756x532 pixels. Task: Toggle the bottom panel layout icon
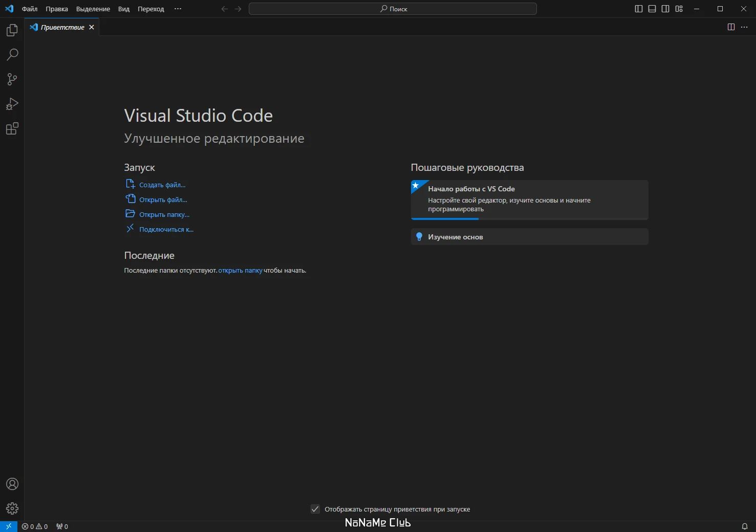652,9
